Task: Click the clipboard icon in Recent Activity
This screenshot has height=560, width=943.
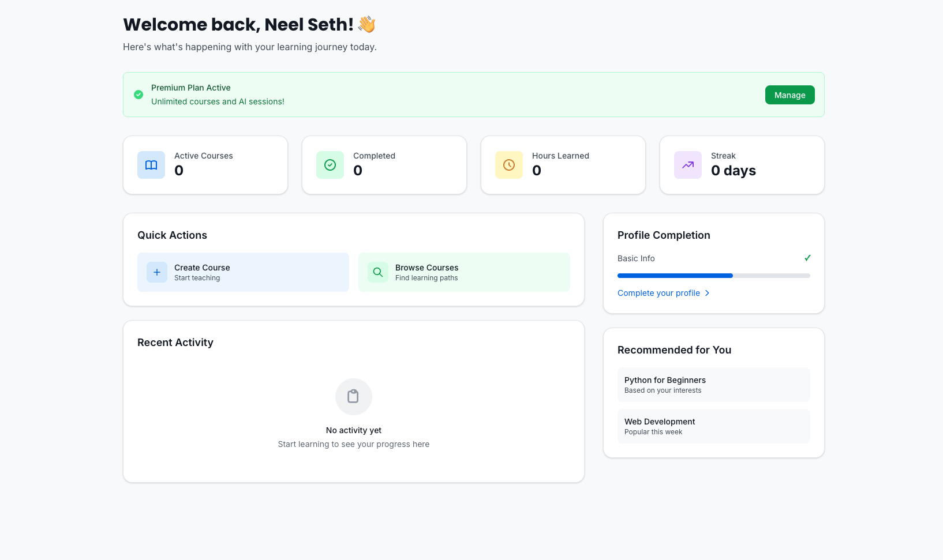Action: tap(353, 396)
